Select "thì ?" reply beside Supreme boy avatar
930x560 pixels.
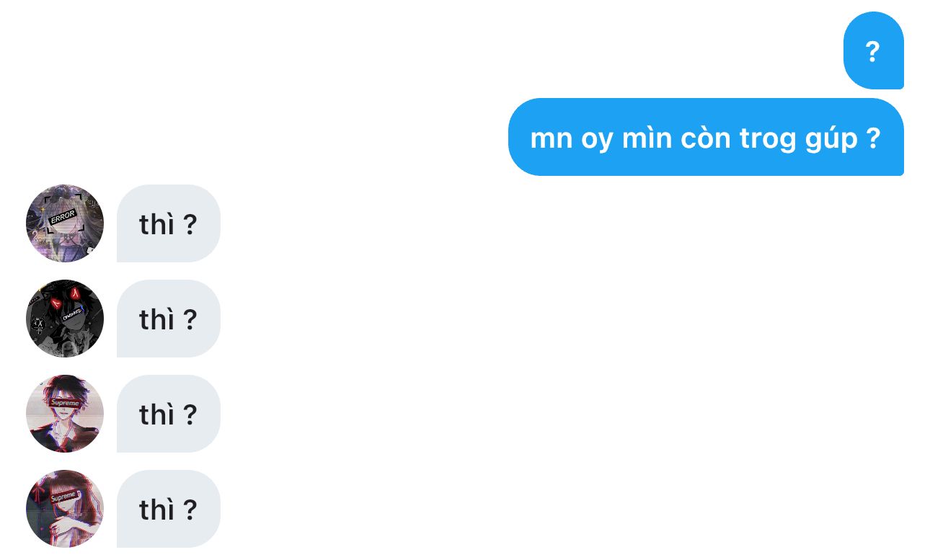coord(169,414)
